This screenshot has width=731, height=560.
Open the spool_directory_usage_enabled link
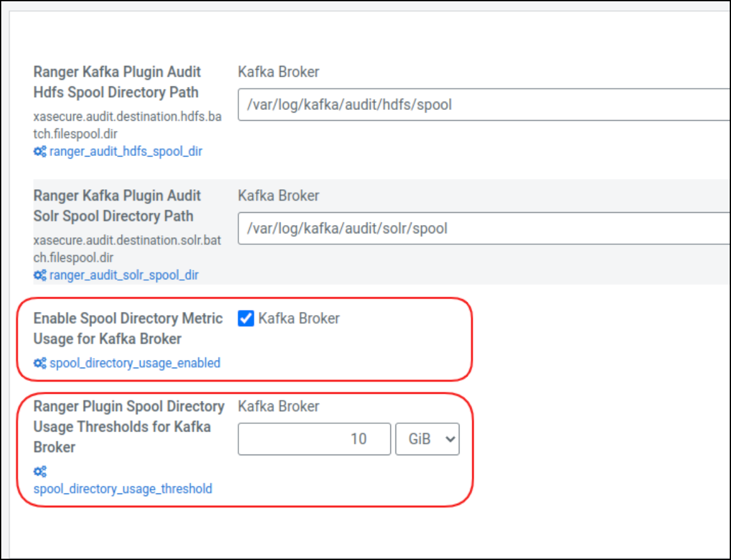pos(135,363)
